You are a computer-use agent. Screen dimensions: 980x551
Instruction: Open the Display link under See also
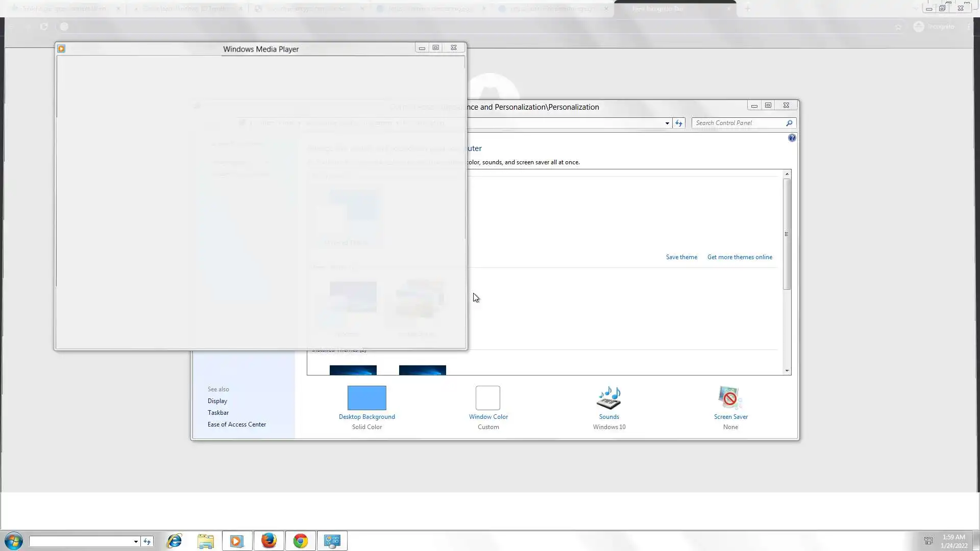tap(217, 401)
